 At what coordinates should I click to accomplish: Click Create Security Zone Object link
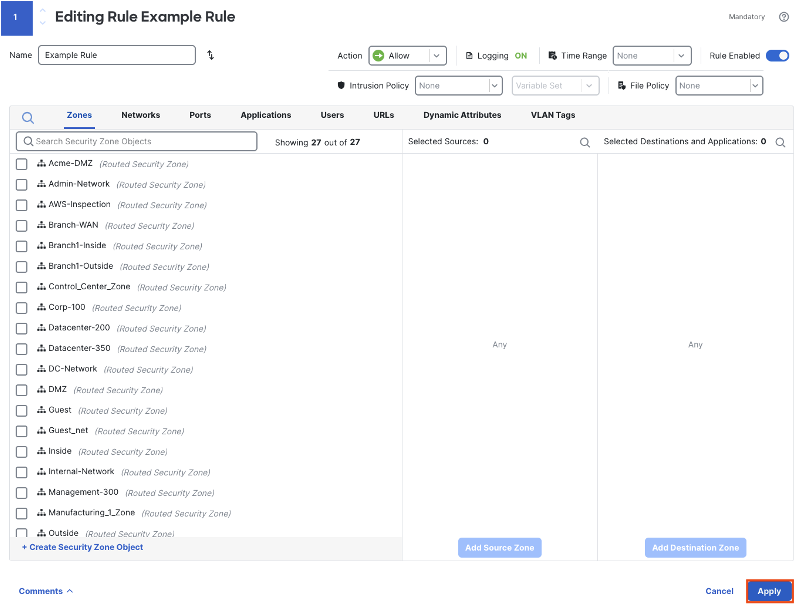(82, 547)
